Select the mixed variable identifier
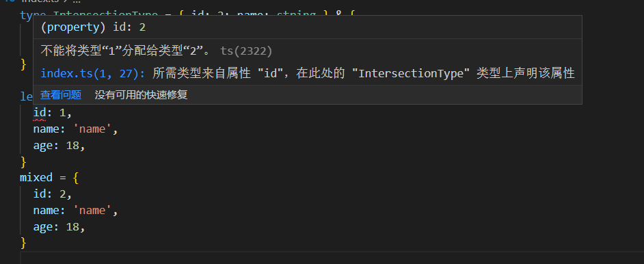 click(x=36, y=178)
